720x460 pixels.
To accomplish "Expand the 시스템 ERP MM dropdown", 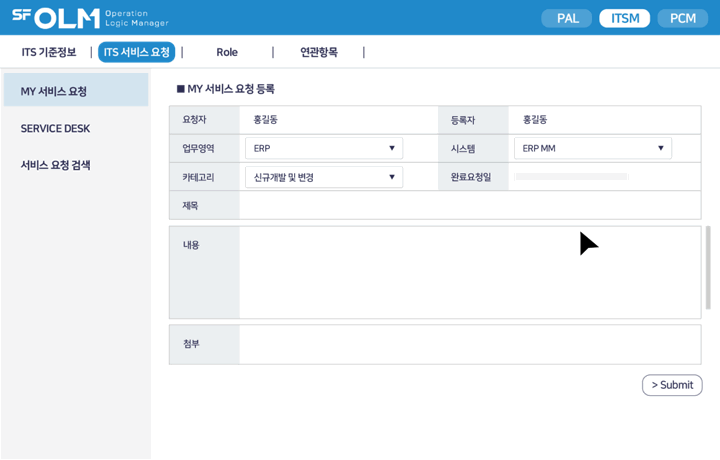I will (x=593, y=148).
